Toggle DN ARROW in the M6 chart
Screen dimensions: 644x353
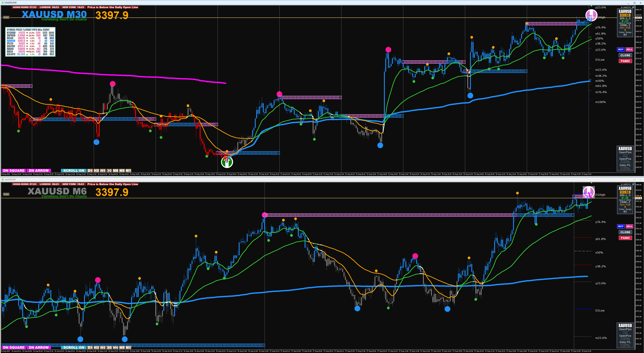39,347
